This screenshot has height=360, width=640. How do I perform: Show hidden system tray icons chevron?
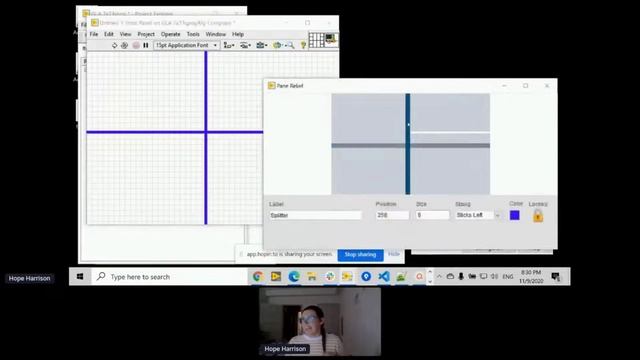[439, 277]
